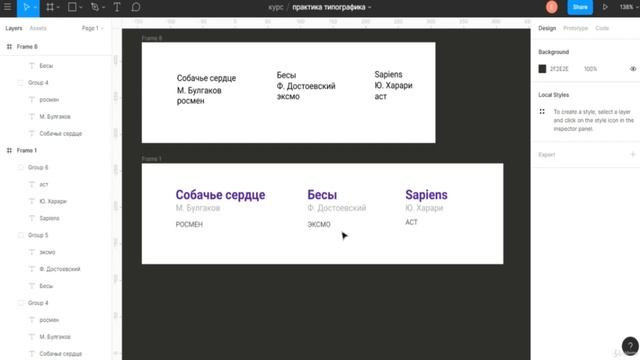Open the Help question mark button
This screenshot has width=640, height=360.
click(630, 345)
